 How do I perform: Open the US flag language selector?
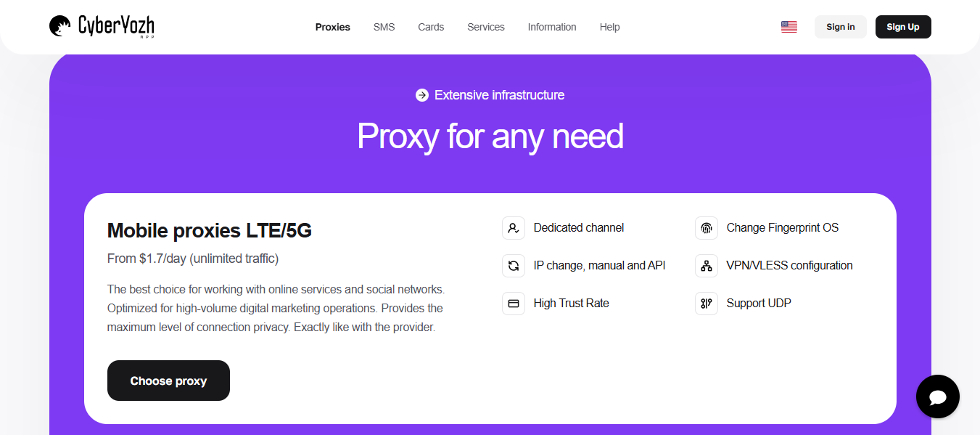pyautogui.click(x=788, y=27)
